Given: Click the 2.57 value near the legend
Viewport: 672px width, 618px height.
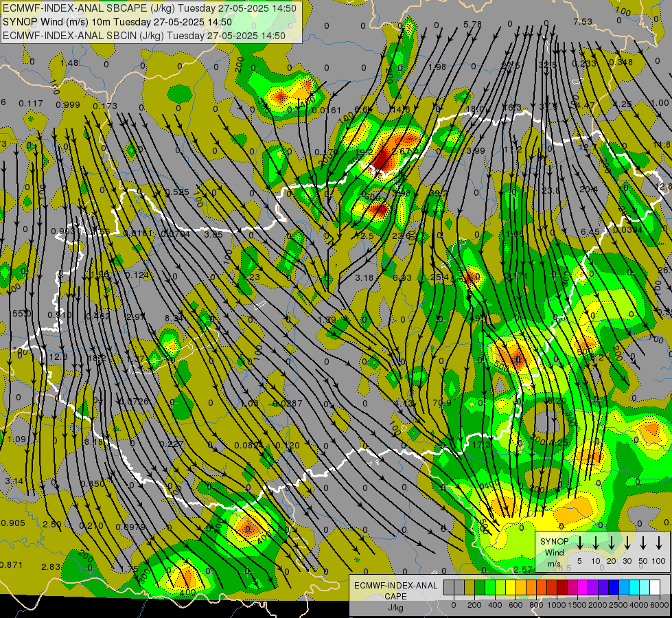Looking at the screenshot, I should (523, 569).
